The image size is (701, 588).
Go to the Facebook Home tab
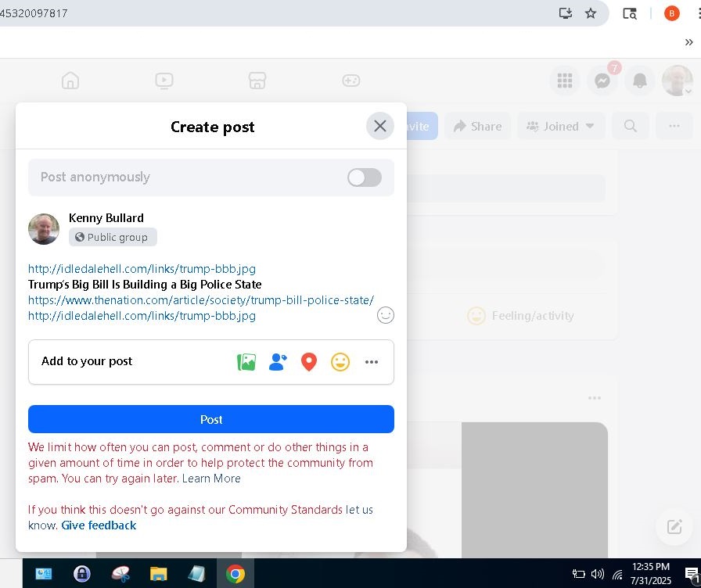pos(70,81)
